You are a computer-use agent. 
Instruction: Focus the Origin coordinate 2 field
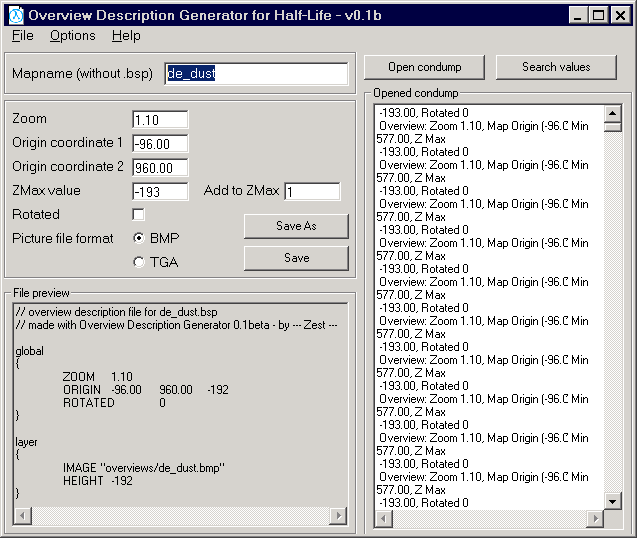coord(160,168)
